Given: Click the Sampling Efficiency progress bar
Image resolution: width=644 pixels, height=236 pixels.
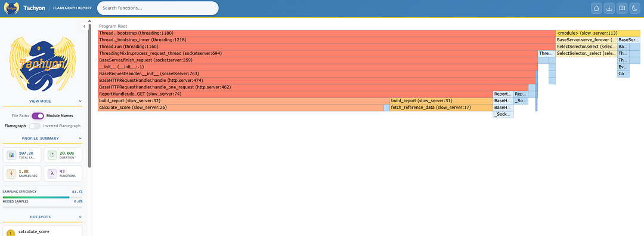Looking at the screenshot, I should [x=43, y=197].
